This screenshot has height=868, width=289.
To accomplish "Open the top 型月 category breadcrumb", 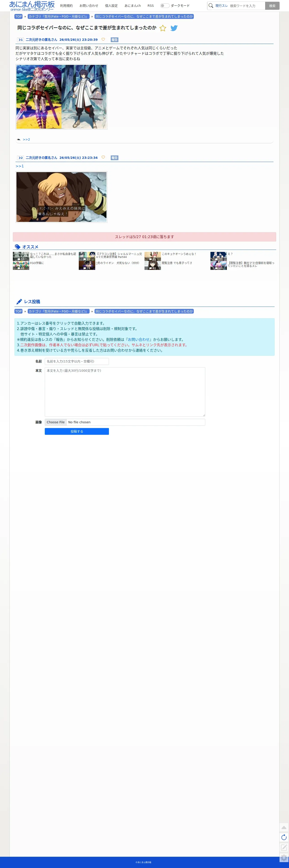I will click(x=59, y=16).
